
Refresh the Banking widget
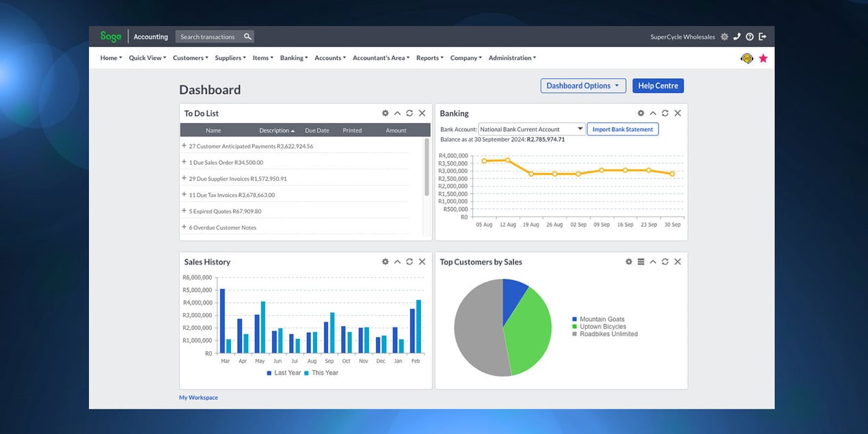tap(665, 113)
